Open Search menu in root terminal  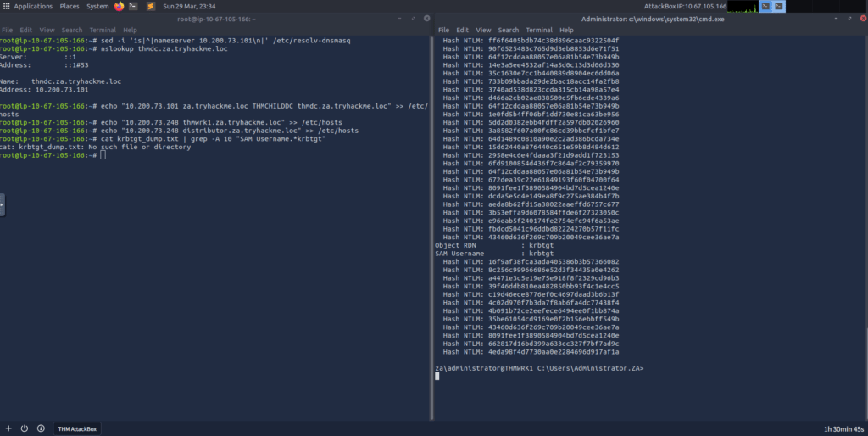[x=72, y=30]
